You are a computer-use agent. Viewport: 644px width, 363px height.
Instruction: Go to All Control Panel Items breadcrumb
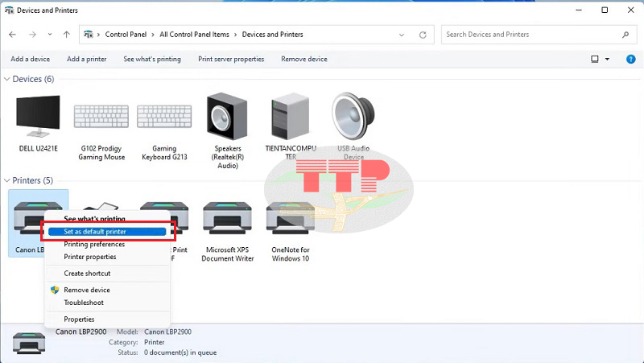tap(194, 35)
